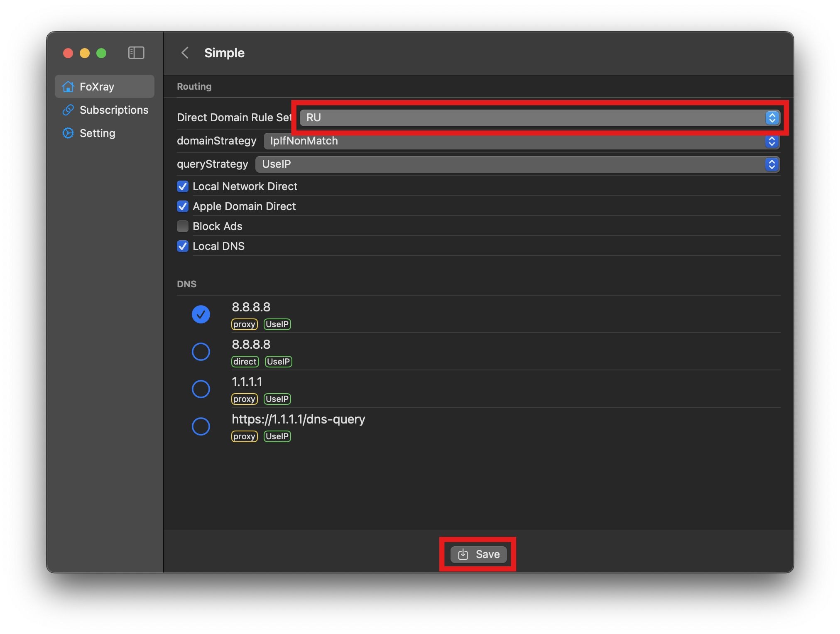Click the FoXray house icon

[x=68, y=87]
